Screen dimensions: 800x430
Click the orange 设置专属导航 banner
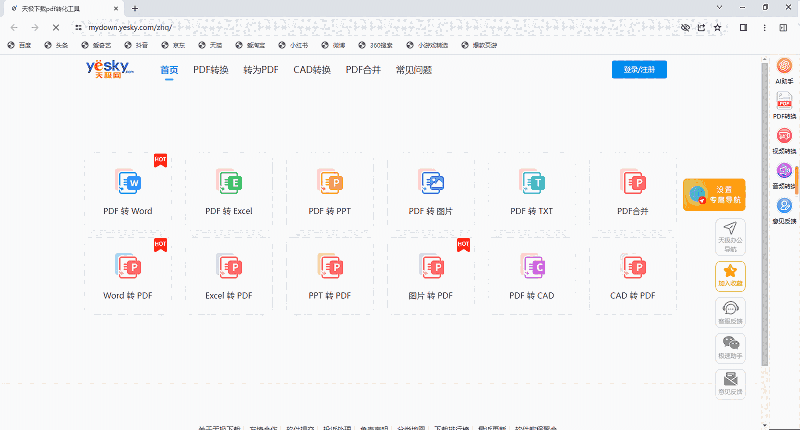[x=714, y=194]
